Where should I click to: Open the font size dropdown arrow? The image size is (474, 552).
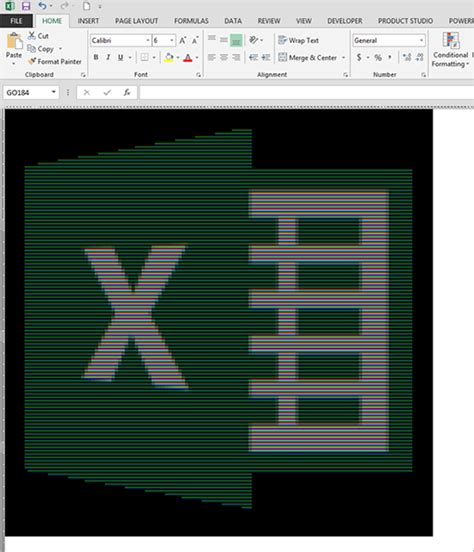tap(172, 40)
